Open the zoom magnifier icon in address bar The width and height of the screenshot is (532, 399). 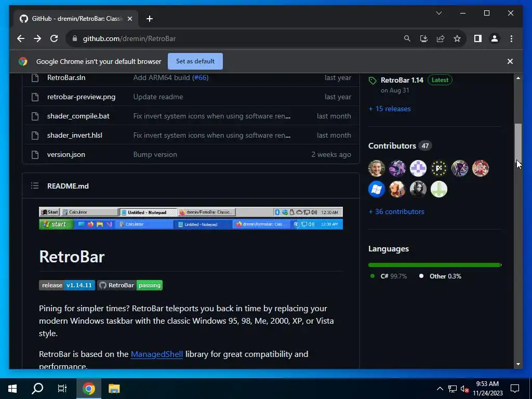coord(407,38)
